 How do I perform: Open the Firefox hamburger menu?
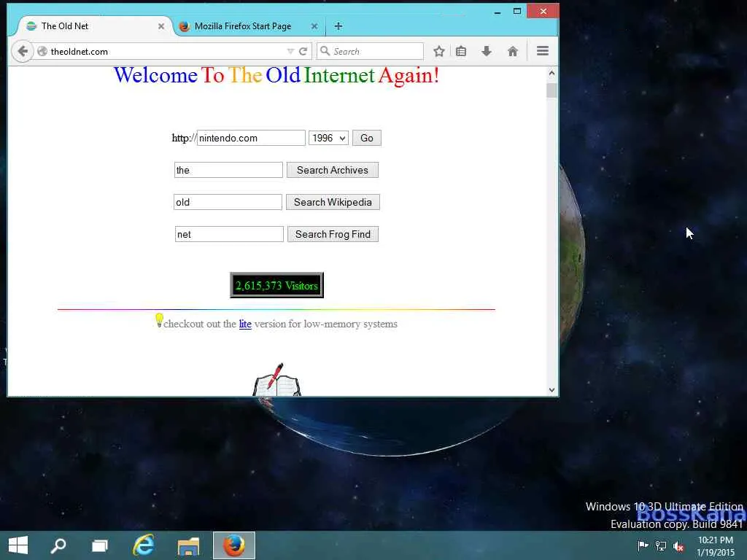click(543, 51)
